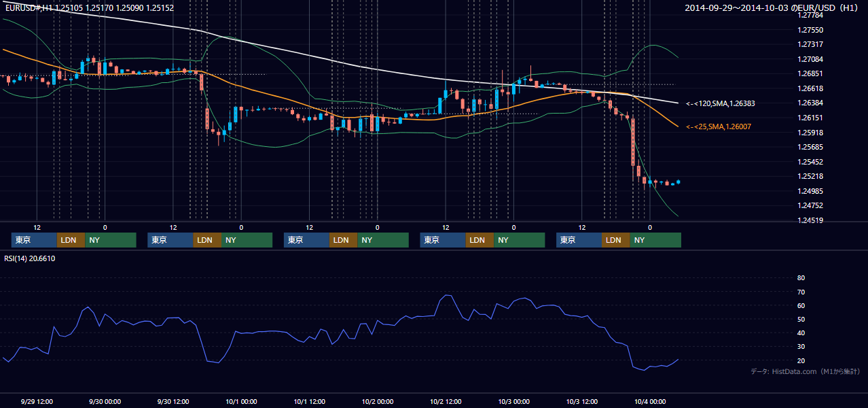Click the HistData.com data credit text

pyautogui.click(x=806, y=371)
